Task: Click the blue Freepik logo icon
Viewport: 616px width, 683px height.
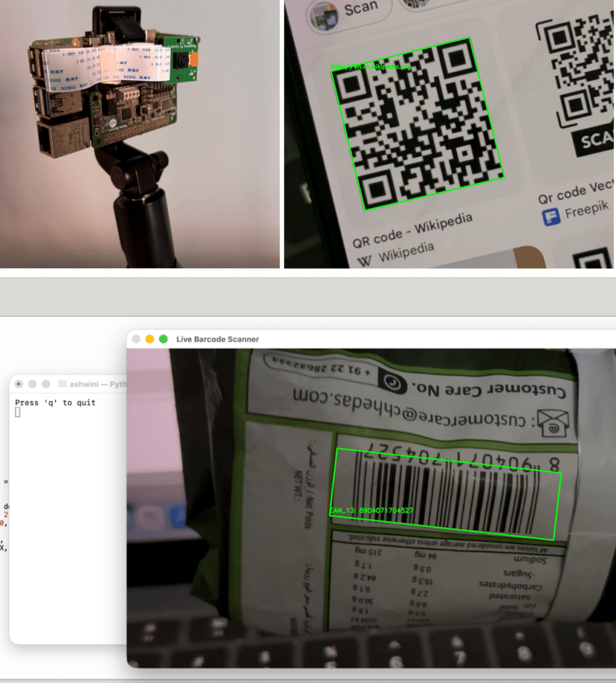Action: click(x=551, y=217)
